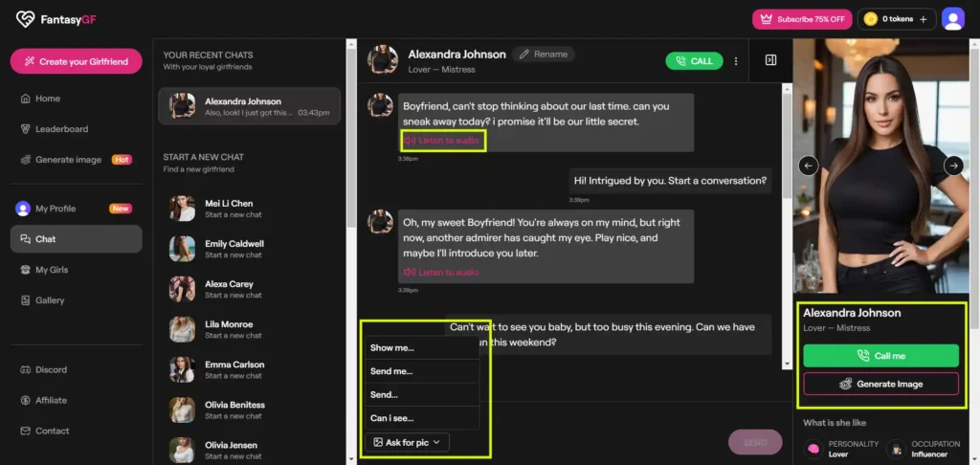Click Subscribe 75% OFF button
This screenshot has height=465, width=980.
pos(802,19)
